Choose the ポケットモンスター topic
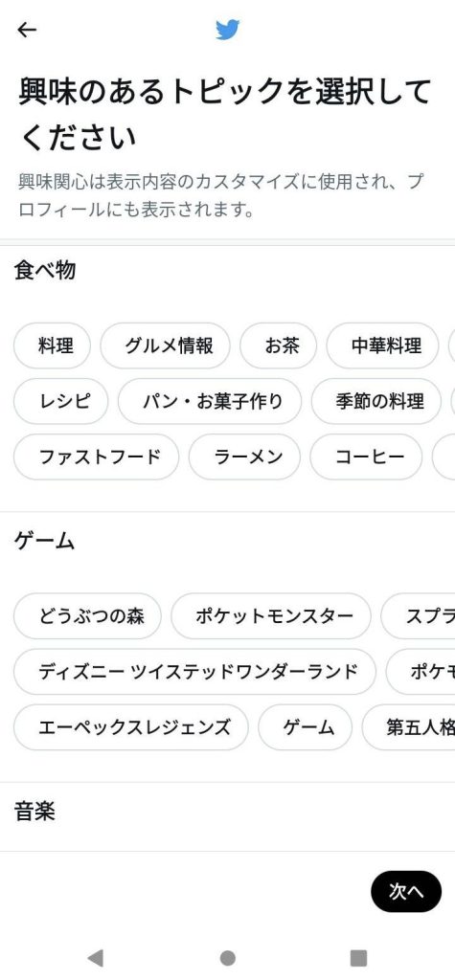 click(271, 616)
